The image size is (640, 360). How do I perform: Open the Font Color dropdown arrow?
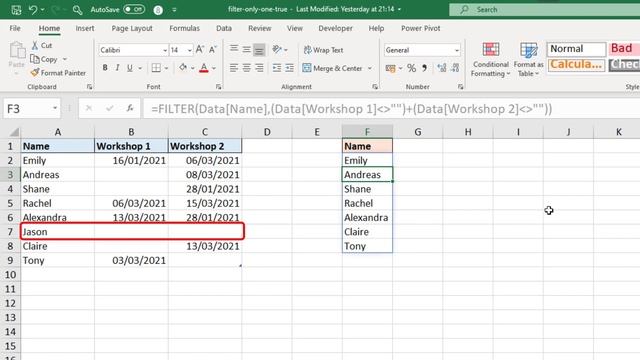point(214,68)
